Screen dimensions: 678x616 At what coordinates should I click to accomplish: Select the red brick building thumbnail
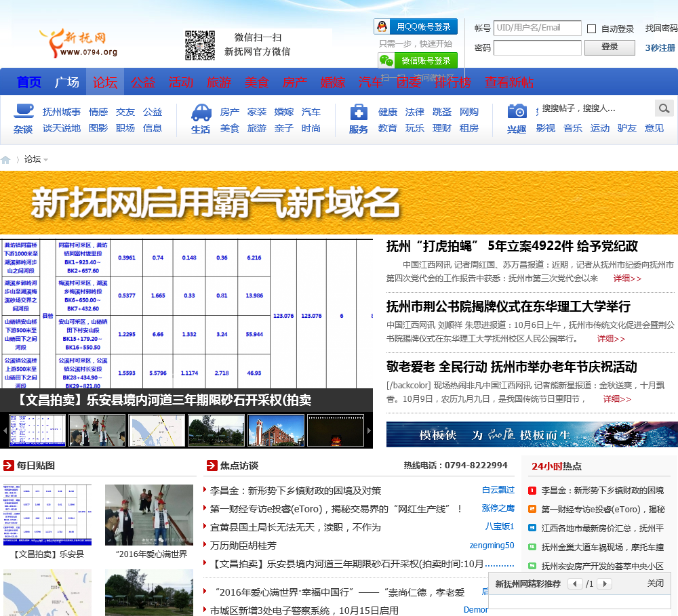(x=276, y=430)
